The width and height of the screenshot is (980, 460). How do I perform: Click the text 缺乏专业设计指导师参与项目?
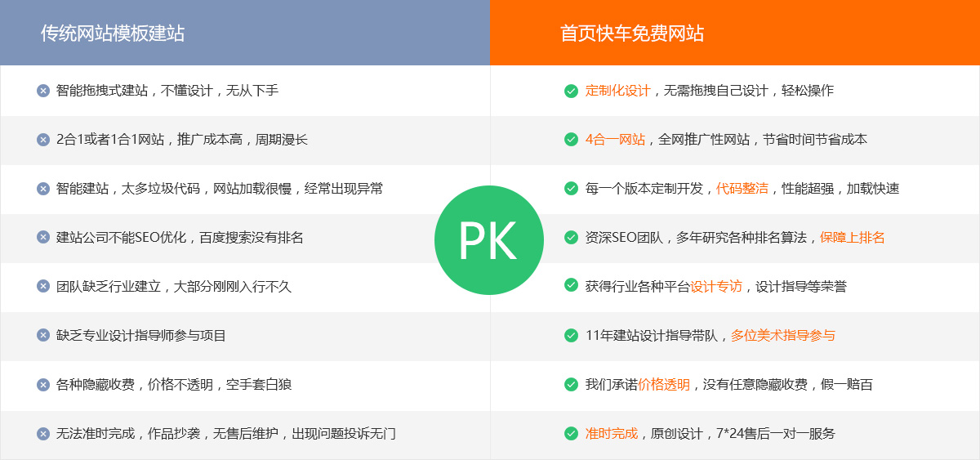(141, 336)
